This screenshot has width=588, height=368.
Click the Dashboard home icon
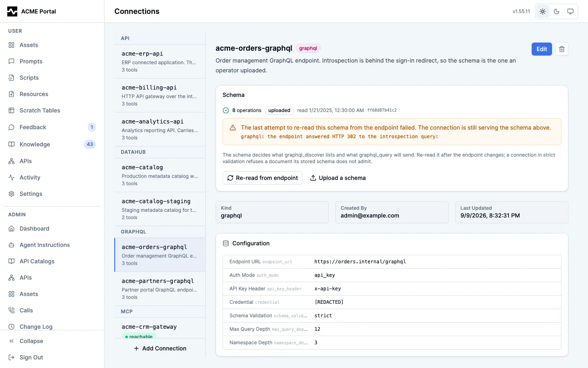click(x=11, y=229)
